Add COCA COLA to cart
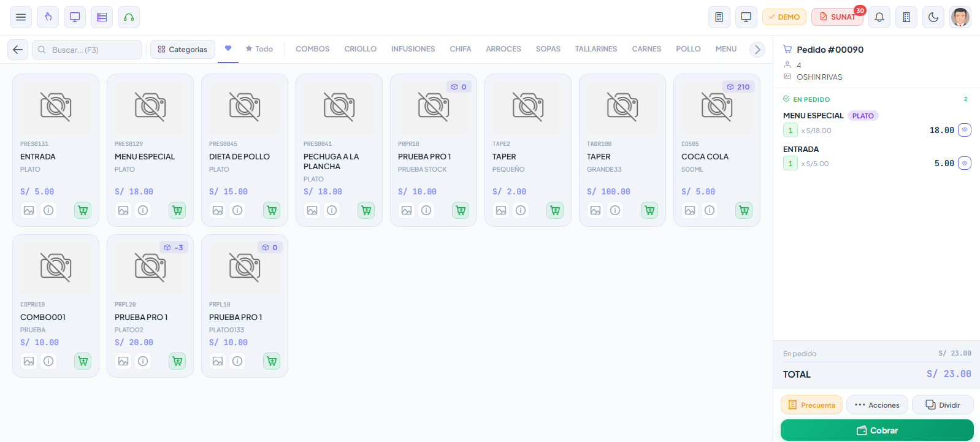This screenshot has width=980, height=442. 744,210
